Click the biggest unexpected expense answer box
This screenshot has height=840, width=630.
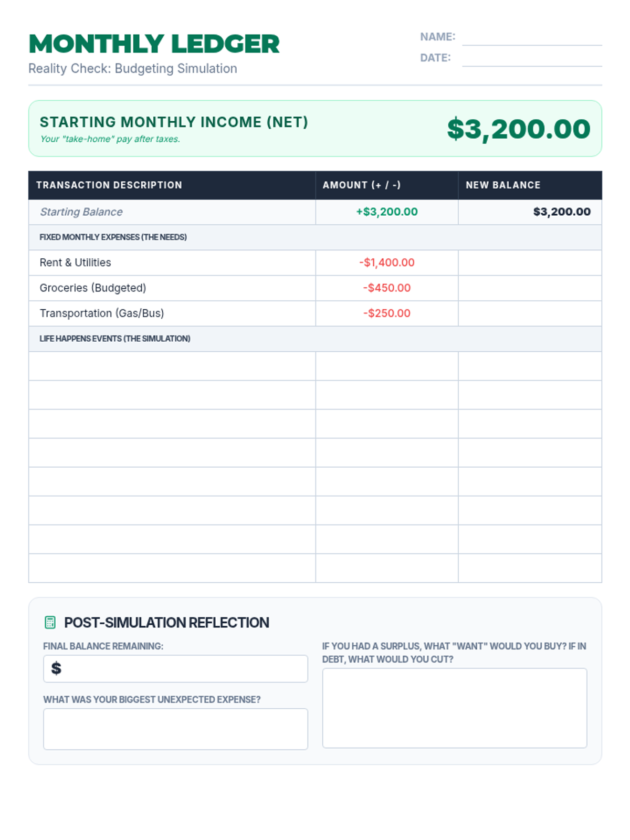[x=175, y=729]
